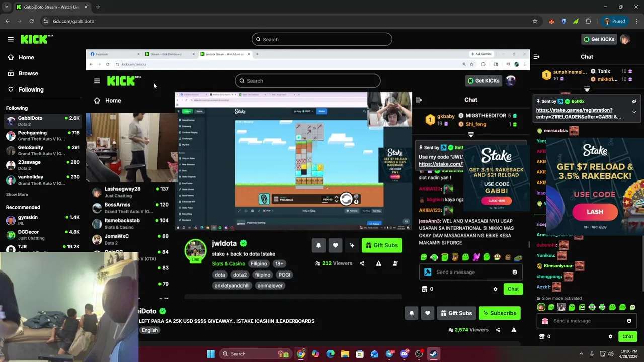Open the emoji picker in the chat input

click(629, 321)
